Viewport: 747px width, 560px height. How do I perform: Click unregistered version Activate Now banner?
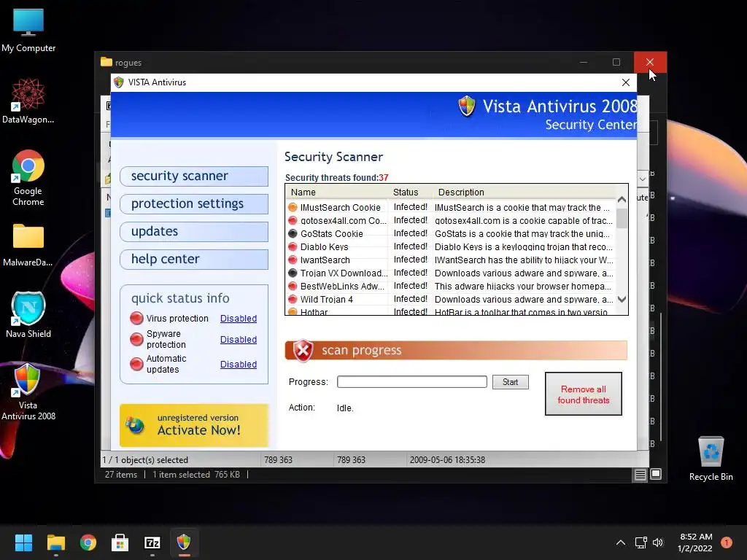point(194,425)
